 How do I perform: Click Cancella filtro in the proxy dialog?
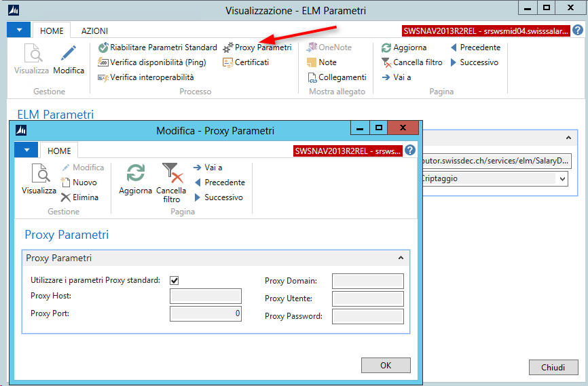172,182
